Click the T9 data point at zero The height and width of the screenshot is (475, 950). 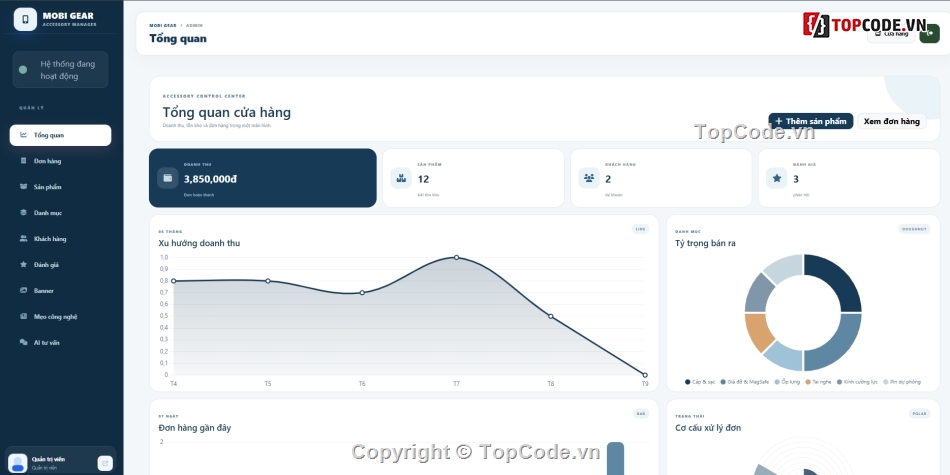645,375
